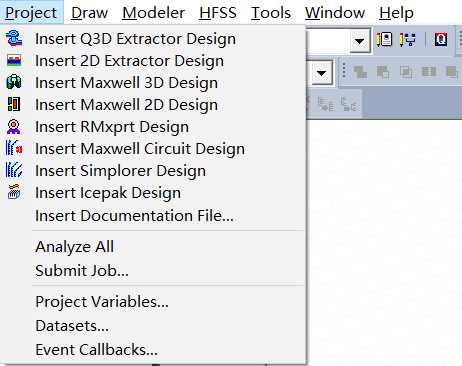This screenshot has width=462, height=366.
Task: Open Event Callbacks... entry
Action: [153, 350]
